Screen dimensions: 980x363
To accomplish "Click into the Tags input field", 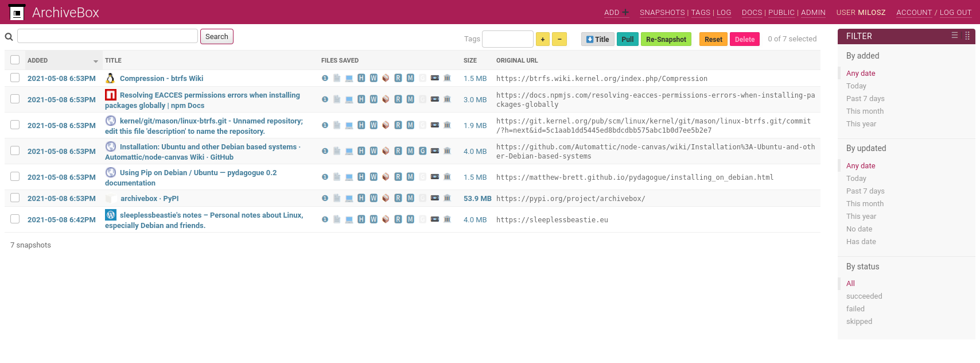I will coord(507,39).
